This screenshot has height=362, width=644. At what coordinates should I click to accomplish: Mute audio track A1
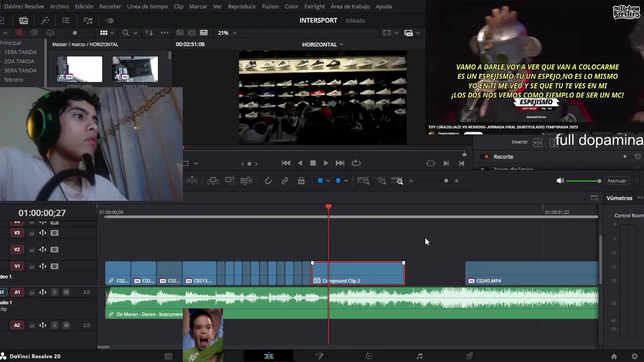click(66, 292)
